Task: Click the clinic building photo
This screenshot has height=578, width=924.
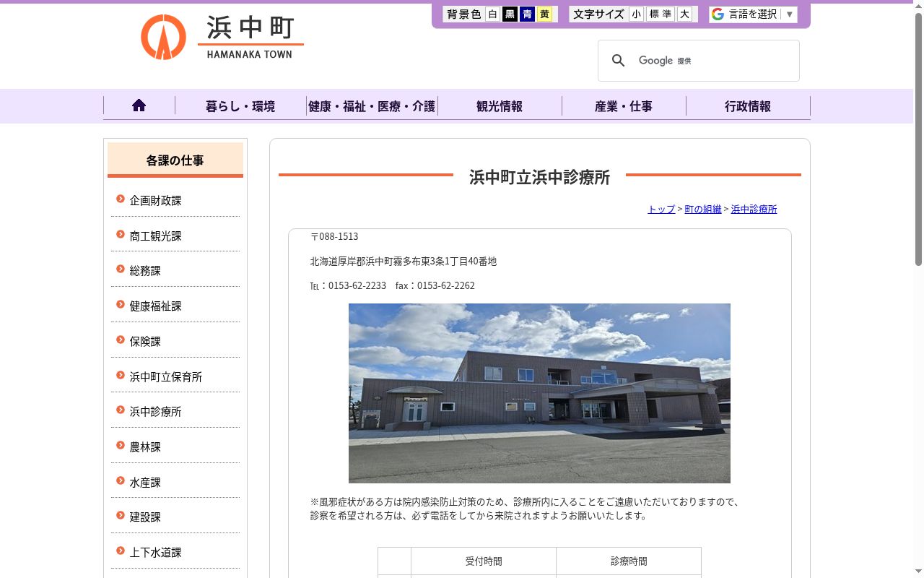Action: tap(539, 393)
